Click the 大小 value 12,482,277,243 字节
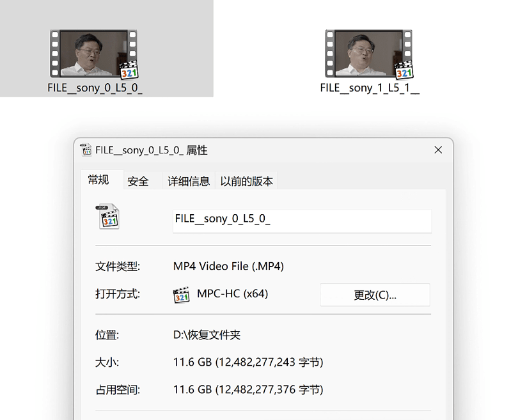 (x=248, y=362)
